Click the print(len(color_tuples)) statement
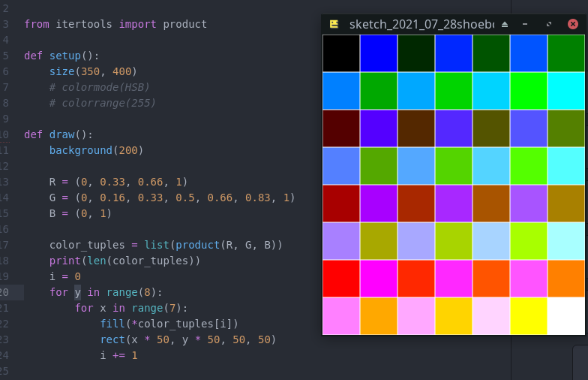The width and height of the screenshot is (588, 380). (124, 261)
